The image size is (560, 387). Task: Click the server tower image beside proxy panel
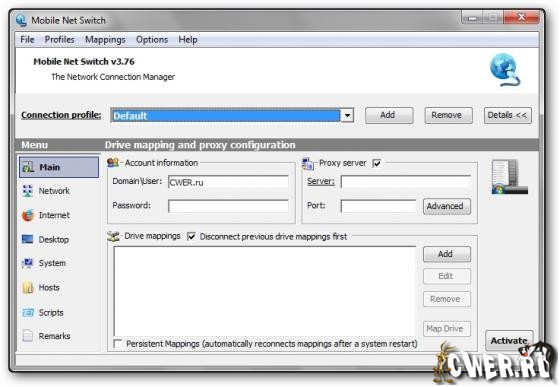pos(510,177)
